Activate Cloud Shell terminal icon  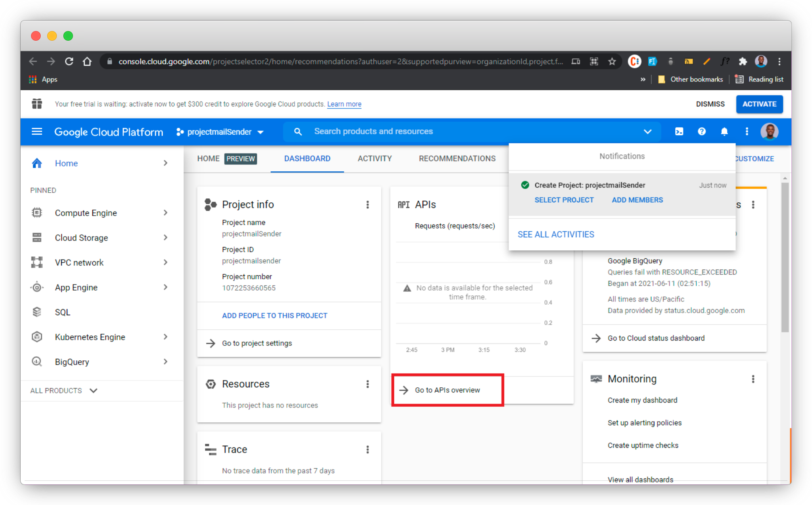coord(679,132)
